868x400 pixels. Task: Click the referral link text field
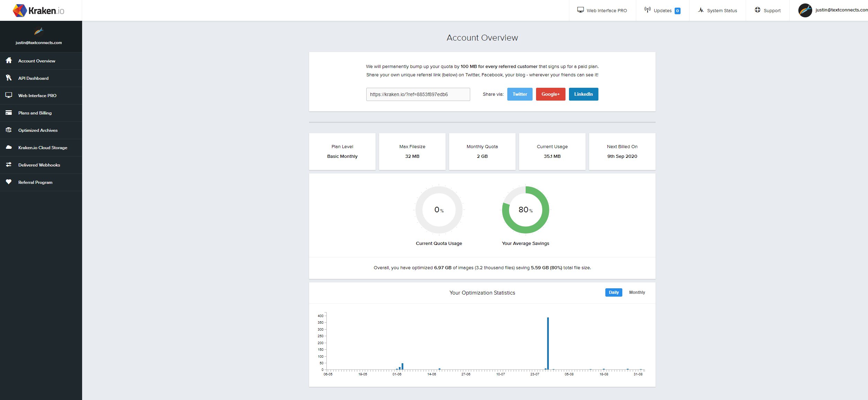pyautogui.click(x=418, y=94)
